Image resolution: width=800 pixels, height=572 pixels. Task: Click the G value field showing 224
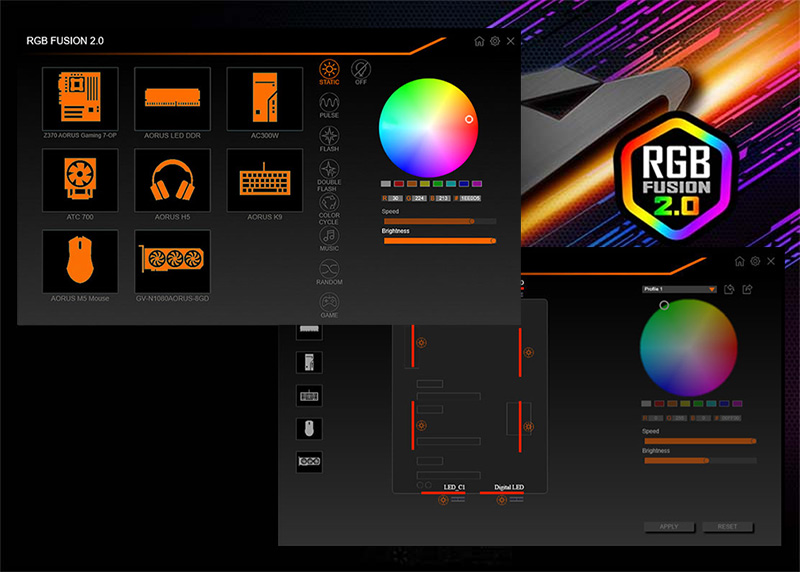(419, 198)
